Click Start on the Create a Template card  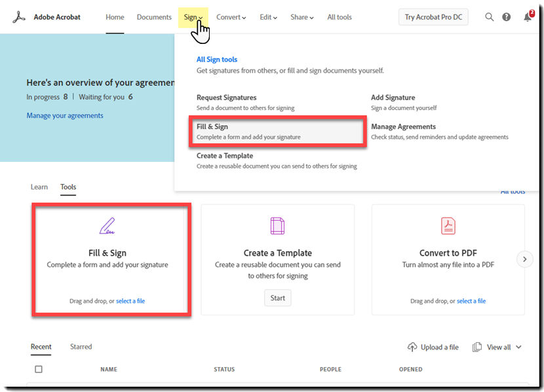(277, 298)
